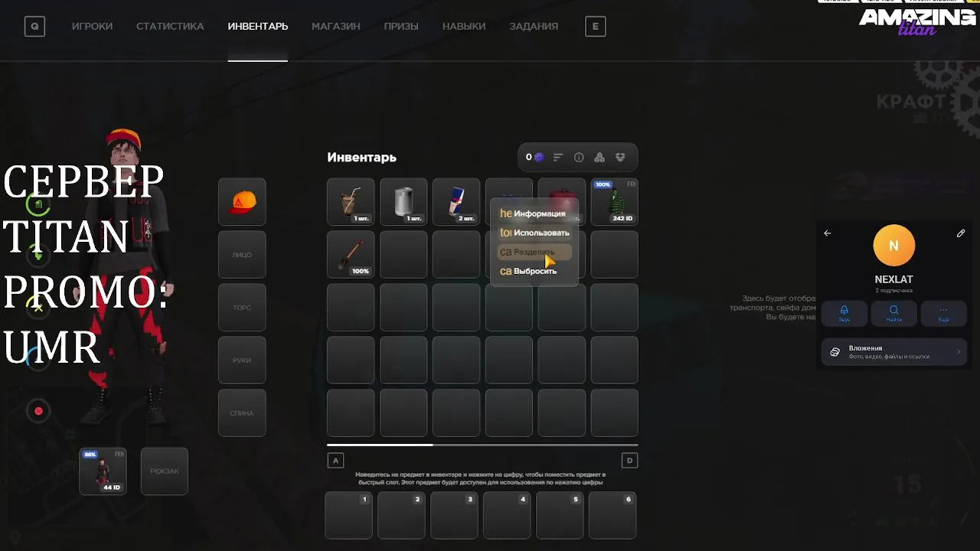Click the E next-tab key button
Viewport: 980px width, 551px height.
[596, 27]
